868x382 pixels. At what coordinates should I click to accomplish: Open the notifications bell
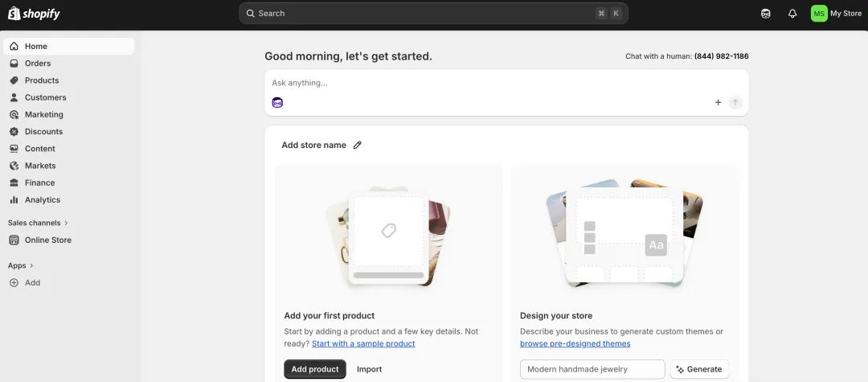coord(792,14)
